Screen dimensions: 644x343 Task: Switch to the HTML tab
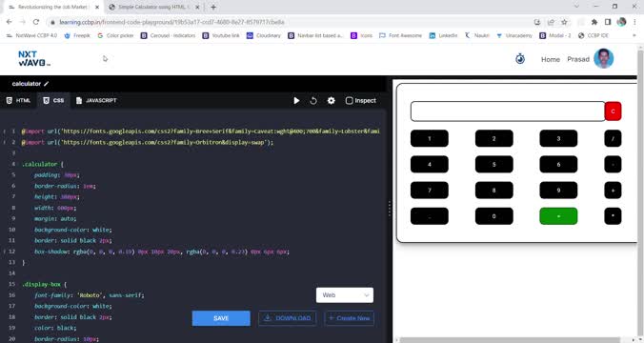pyautogui.click(x=18, y=101)
